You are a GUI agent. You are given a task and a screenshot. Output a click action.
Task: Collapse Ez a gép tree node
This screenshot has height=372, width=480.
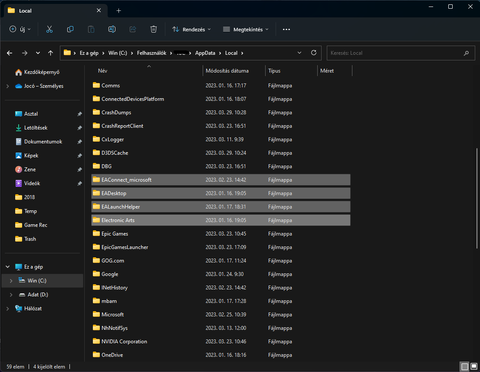(8, 267)
